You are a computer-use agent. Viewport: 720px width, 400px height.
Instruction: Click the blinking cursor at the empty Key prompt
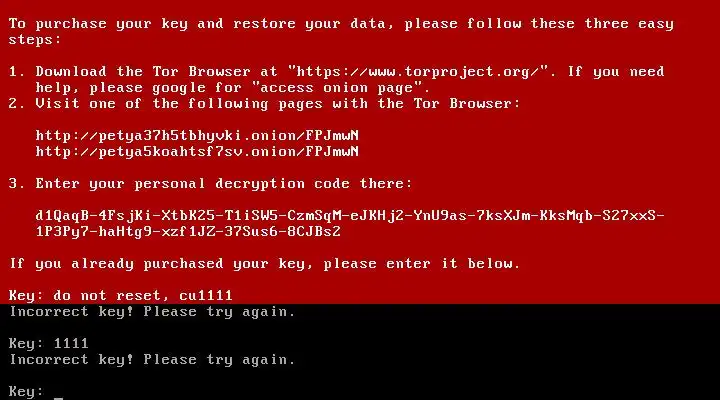tap(58, 398)
